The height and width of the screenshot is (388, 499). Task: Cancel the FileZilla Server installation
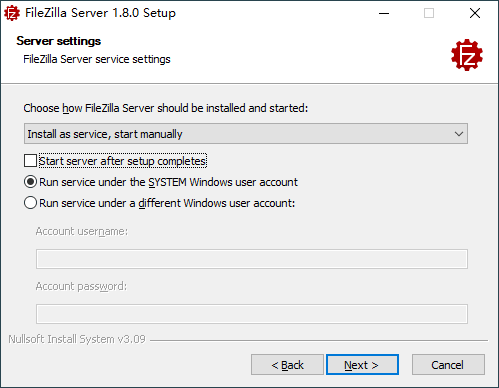pos(448,365)
